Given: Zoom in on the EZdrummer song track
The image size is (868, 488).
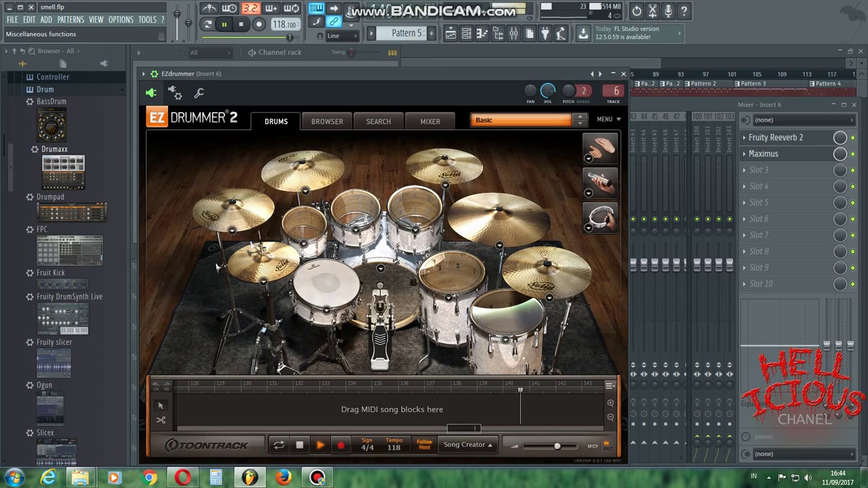Looking at the screenshot, I should [610, 403].
